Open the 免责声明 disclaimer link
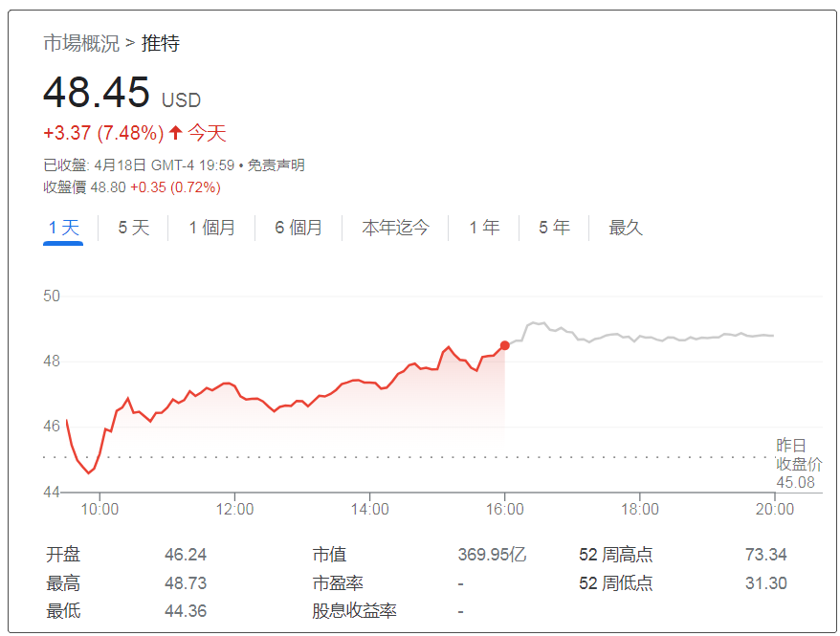This screenshot has width=840, height=636. [276, 164]
